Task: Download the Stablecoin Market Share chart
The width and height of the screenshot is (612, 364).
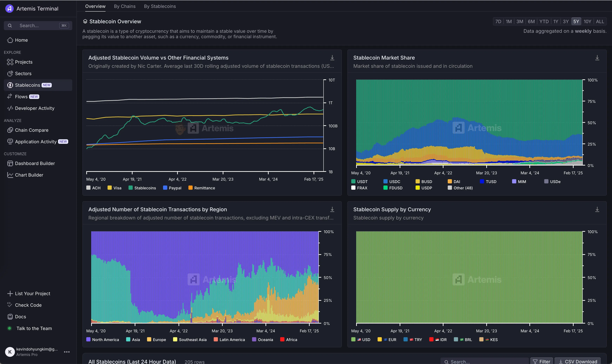Action: [597, 58]
